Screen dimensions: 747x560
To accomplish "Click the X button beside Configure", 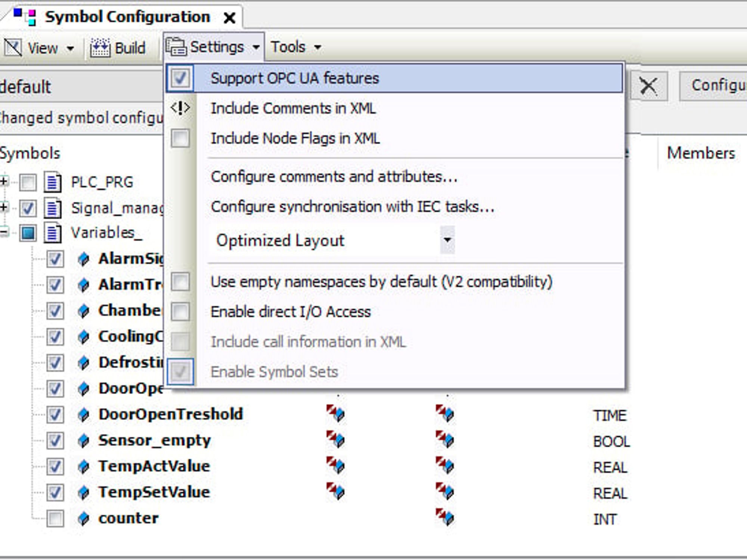I will pos(649,86).
